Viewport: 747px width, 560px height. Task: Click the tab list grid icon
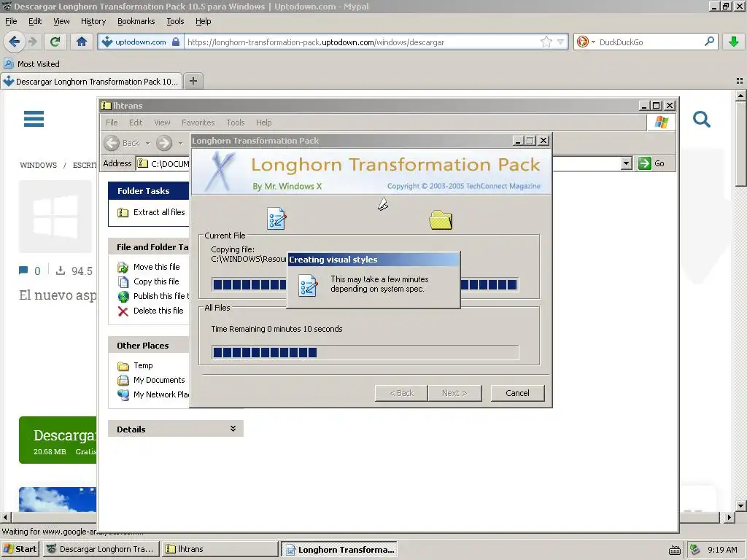click(740, 81)
